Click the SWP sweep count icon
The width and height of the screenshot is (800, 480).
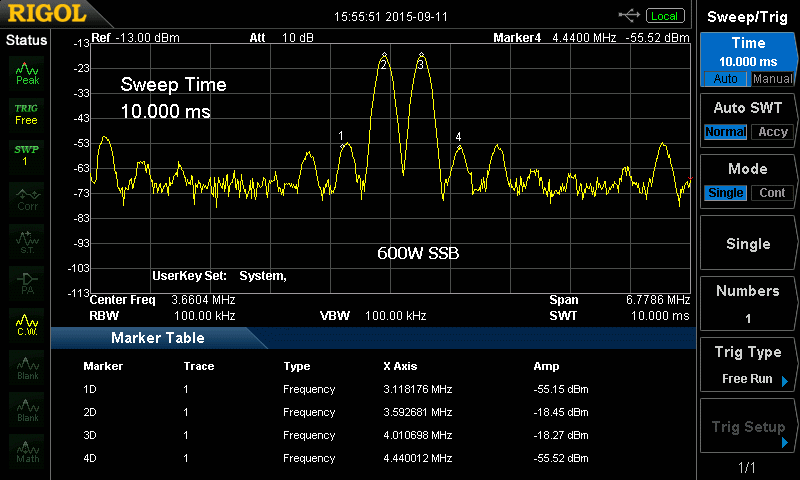[x=27, y=155]
